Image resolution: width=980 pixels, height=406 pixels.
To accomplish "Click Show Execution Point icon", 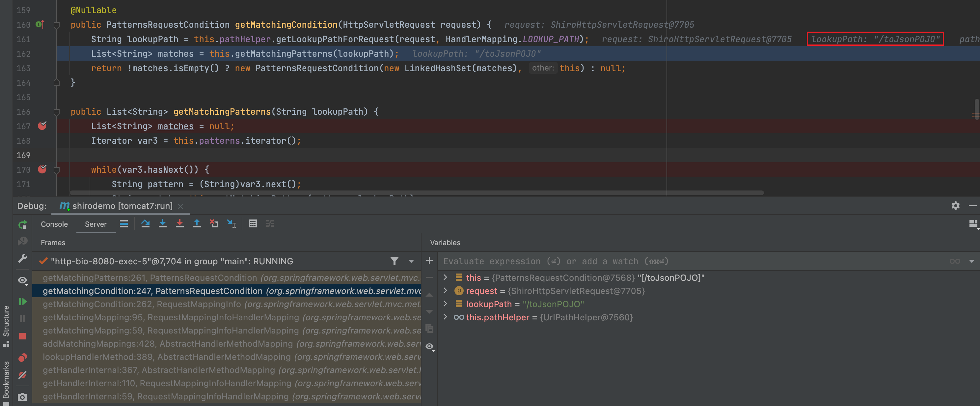I will [x=123, y=223].
